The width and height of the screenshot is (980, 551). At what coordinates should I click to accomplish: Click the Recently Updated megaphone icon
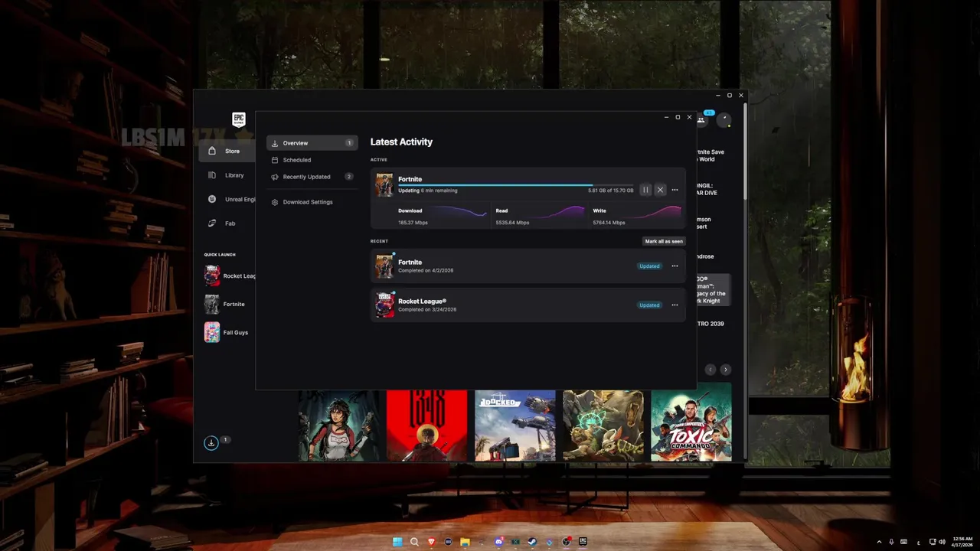[275, 177]
